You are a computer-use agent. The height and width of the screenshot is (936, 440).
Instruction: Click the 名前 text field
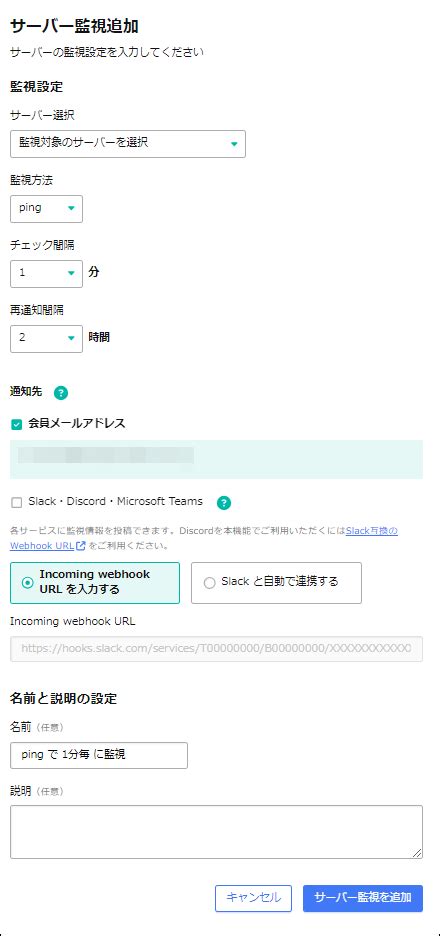(99, 755)
